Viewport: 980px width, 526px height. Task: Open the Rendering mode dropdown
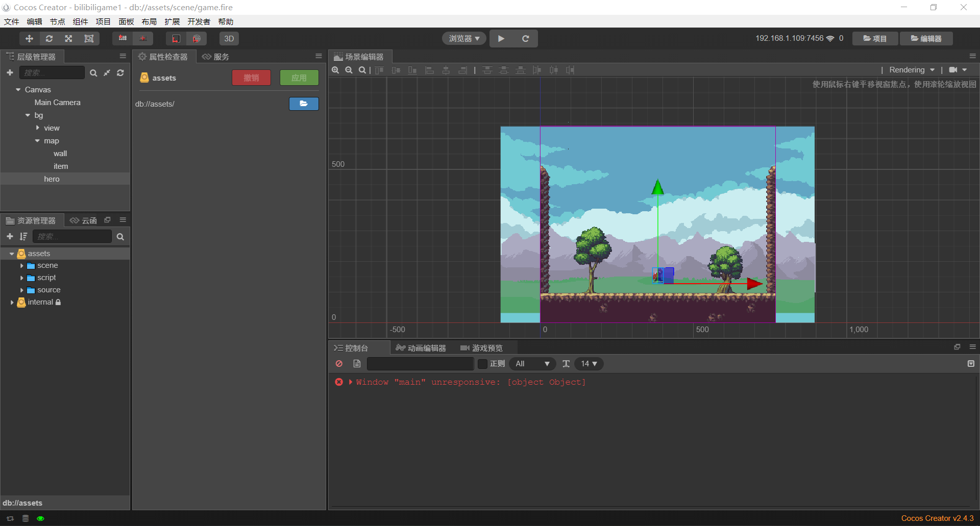coord(912,70)
